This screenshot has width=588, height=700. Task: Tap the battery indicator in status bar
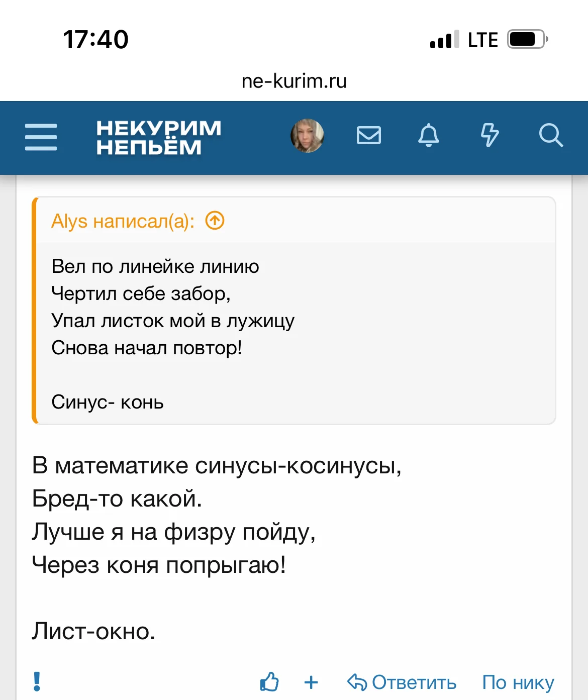point(527,39)
